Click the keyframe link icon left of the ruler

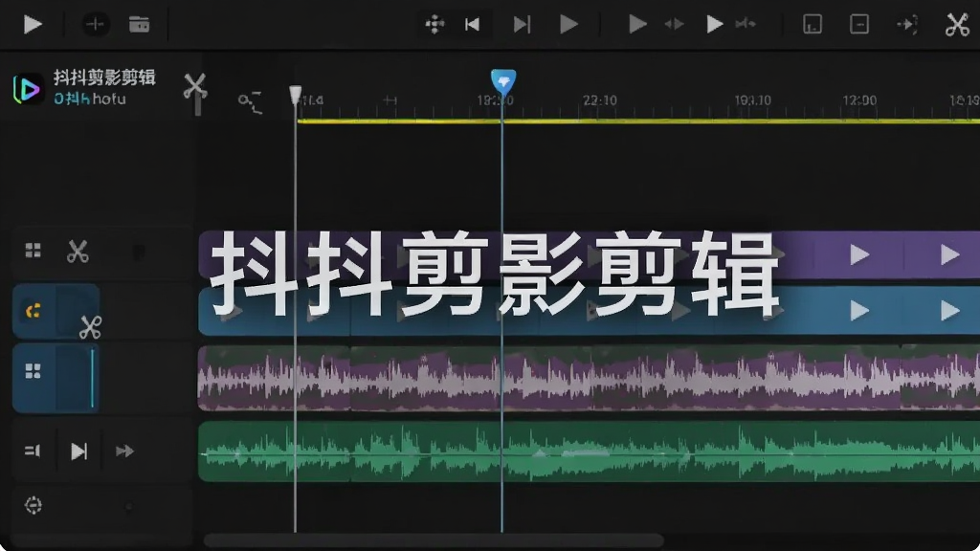tap(250, 102)
